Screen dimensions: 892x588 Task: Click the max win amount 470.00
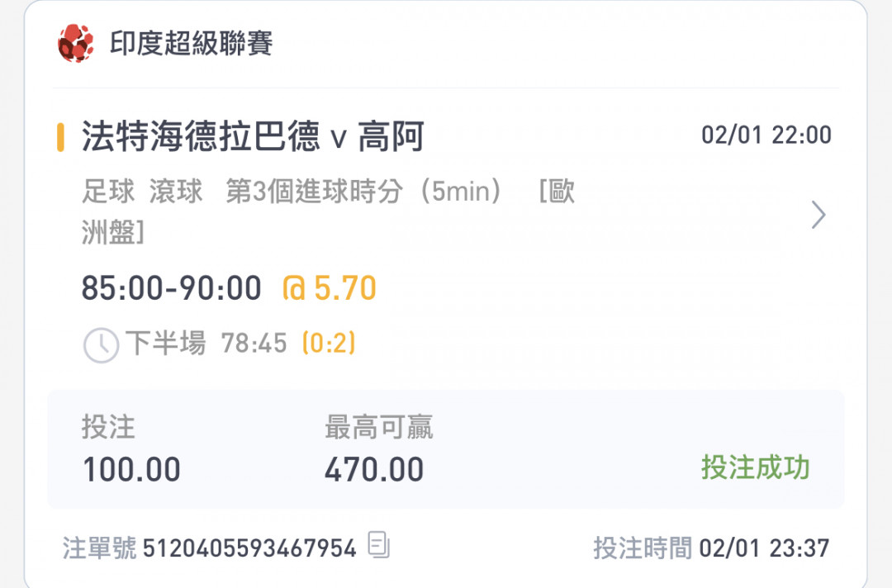tap(374, 470)
